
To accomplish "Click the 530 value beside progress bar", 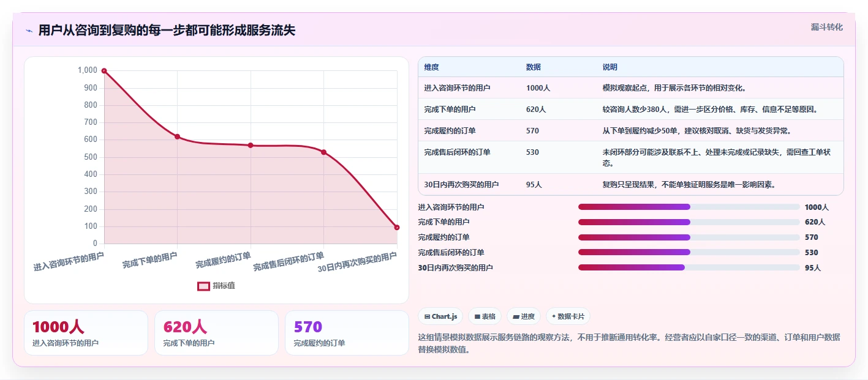I will coord(811,253).
